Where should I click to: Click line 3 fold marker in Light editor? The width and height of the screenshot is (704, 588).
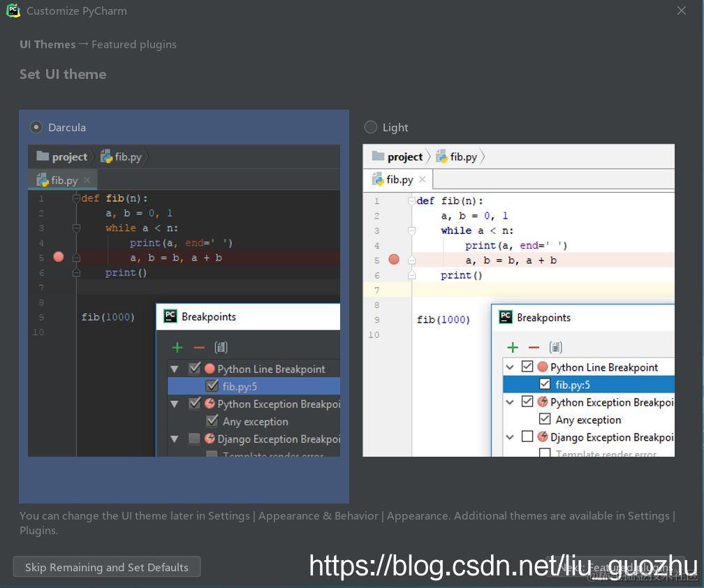tap(412, 230)
